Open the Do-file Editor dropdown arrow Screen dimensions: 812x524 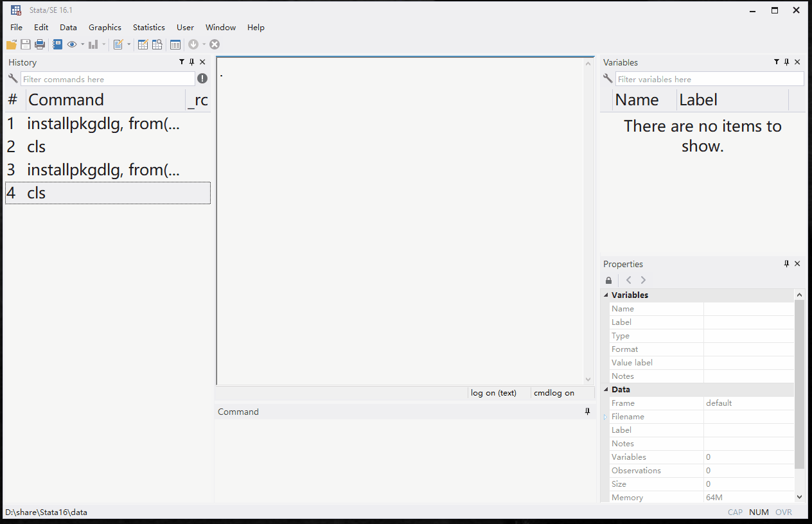[128, 45]
